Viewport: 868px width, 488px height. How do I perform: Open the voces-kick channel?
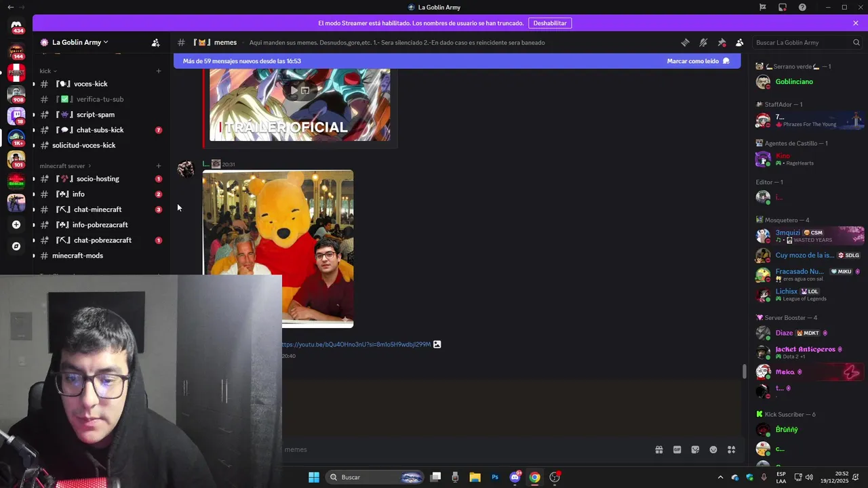tap(100, 84)
